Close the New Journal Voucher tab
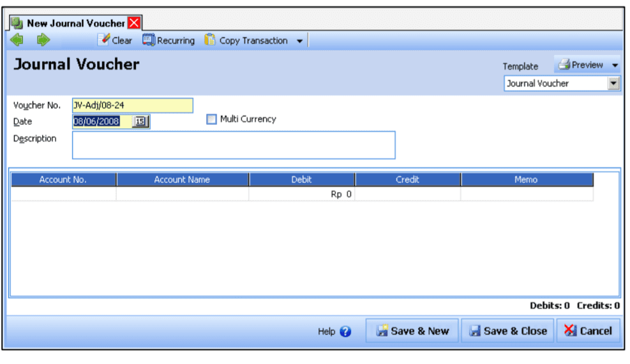Viewport: 630px width, 364px height. (134, 24)
